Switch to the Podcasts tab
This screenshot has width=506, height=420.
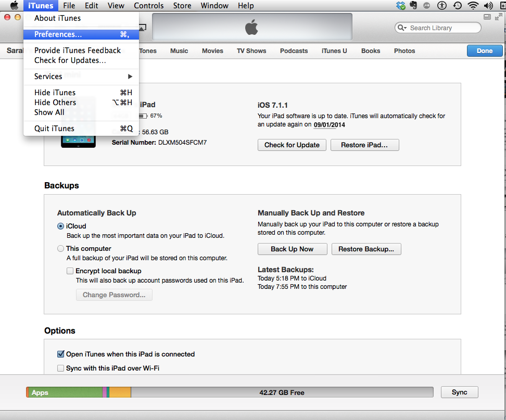coord(294,51)
